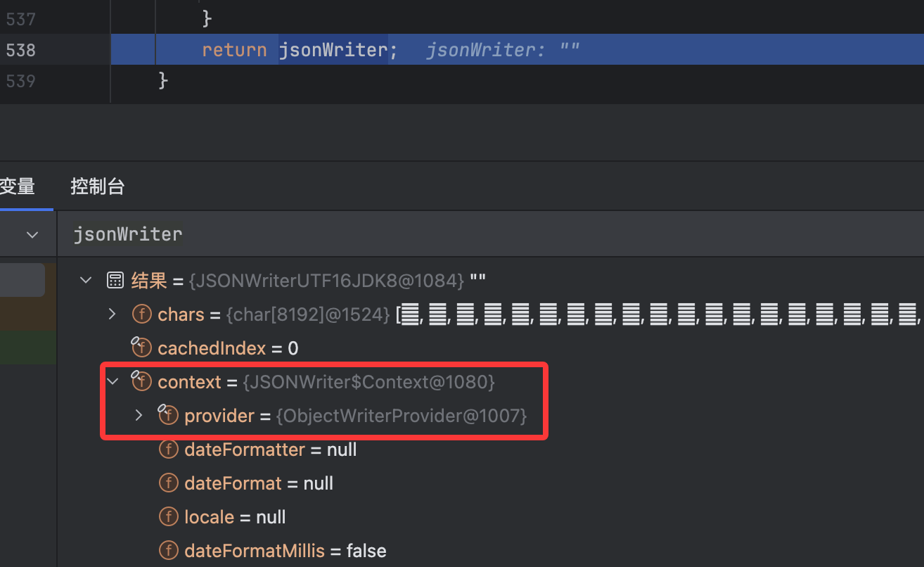Screen dimensions: 924x567
Task: Click the field icon next to locale
Action: [x=169, y=517]
